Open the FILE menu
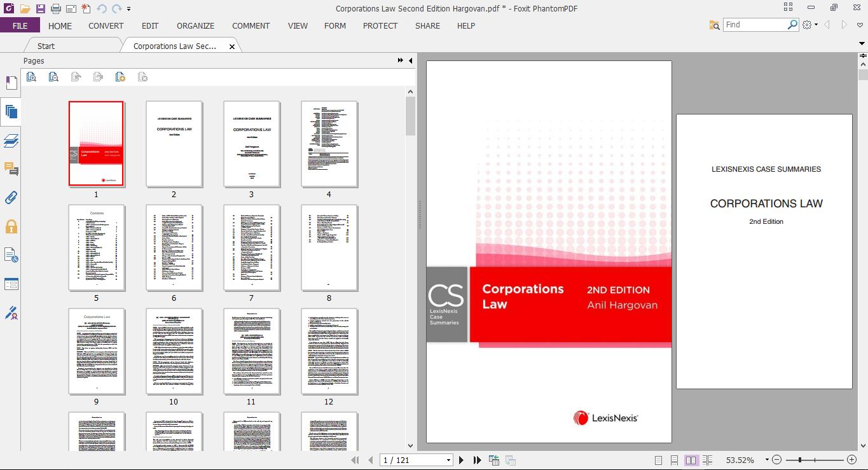This screenshot has width=868, height=470. coord(20,25)
